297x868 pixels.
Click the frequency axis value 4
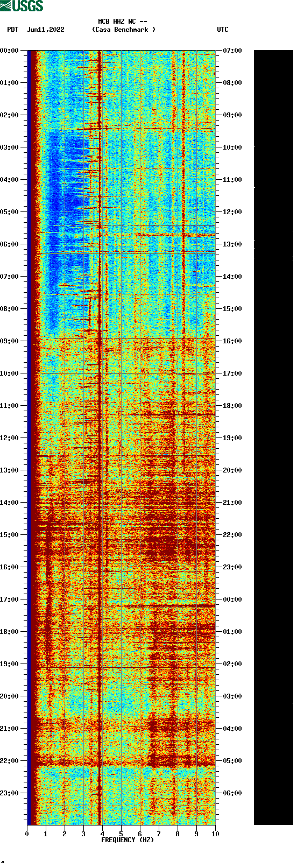tap(102, 834)
